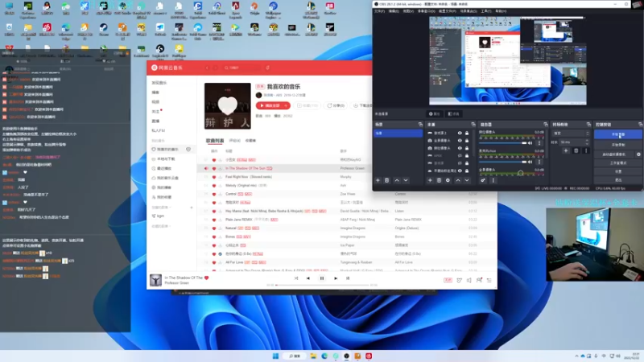
Task: Move source down in OBS Sources panel
Action: click(467, 180)
